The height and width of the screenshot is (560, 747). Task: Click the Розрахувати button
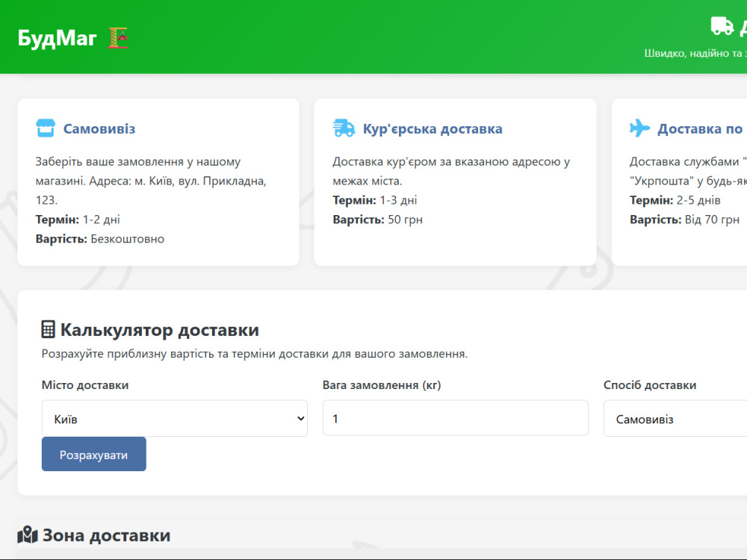(x=94, y=454)
